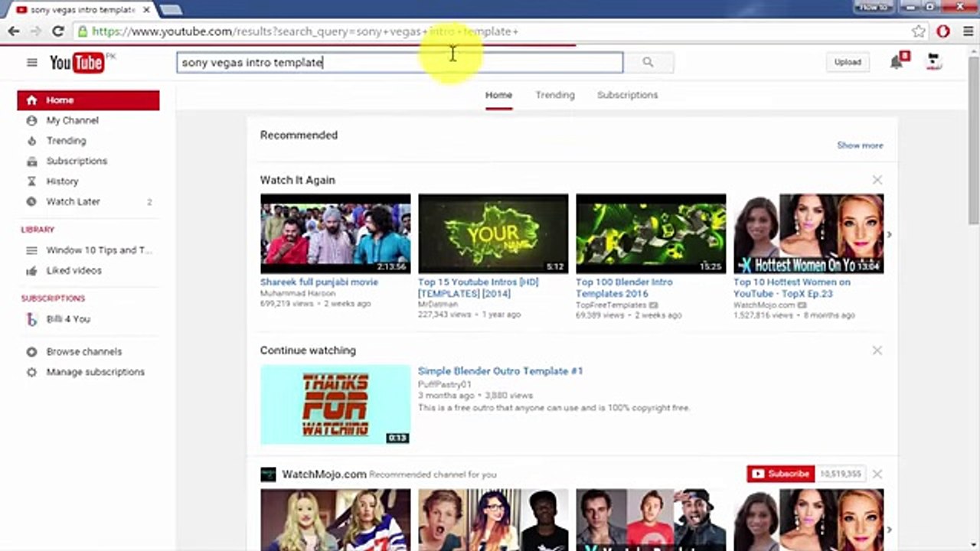This screenshot has width=980, height=551.
Task: Click WatchMojo channel avatar icon
Action: pyautogui.click(x=268, y=474)
